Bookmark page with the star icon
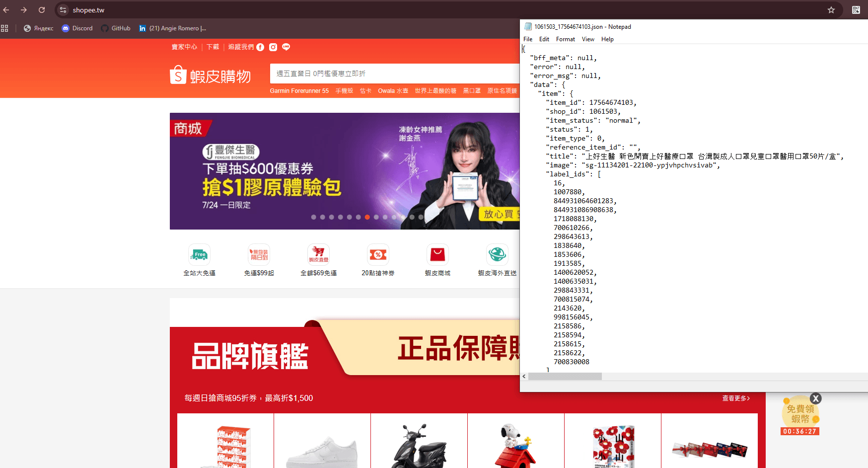Image resolution: width=868 pixels, height=468 pixels. (831, 10)
